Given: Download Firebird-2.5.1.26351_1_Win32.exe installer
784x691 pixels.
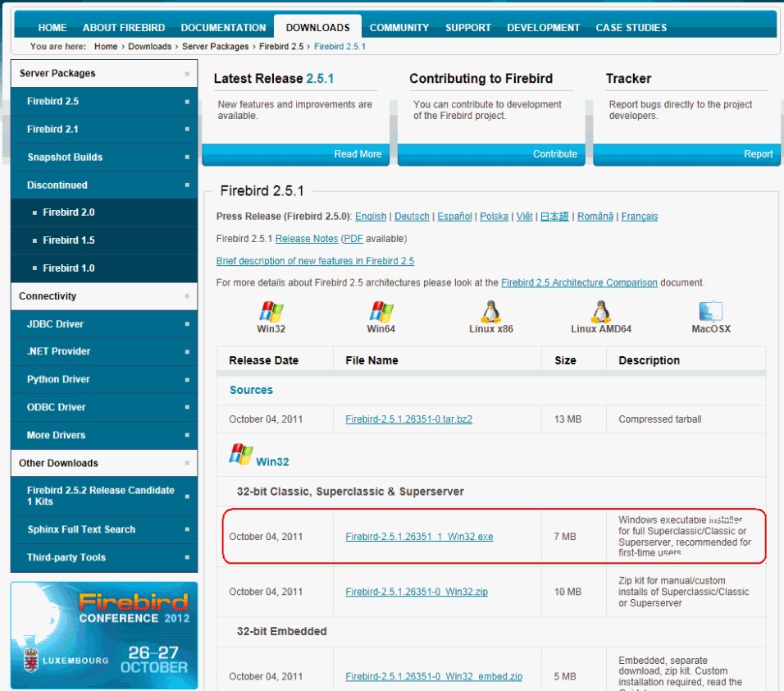Looking at the screenshot, I should (419, 537).
